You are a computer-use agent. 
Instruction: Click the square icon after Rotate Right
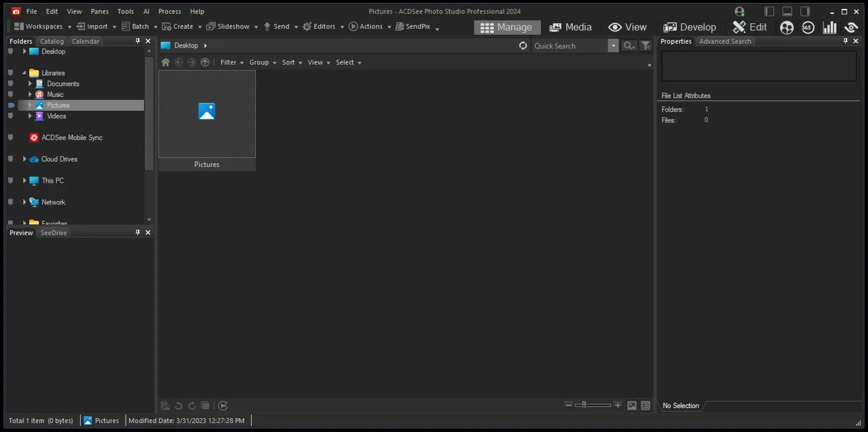(205, 406)
